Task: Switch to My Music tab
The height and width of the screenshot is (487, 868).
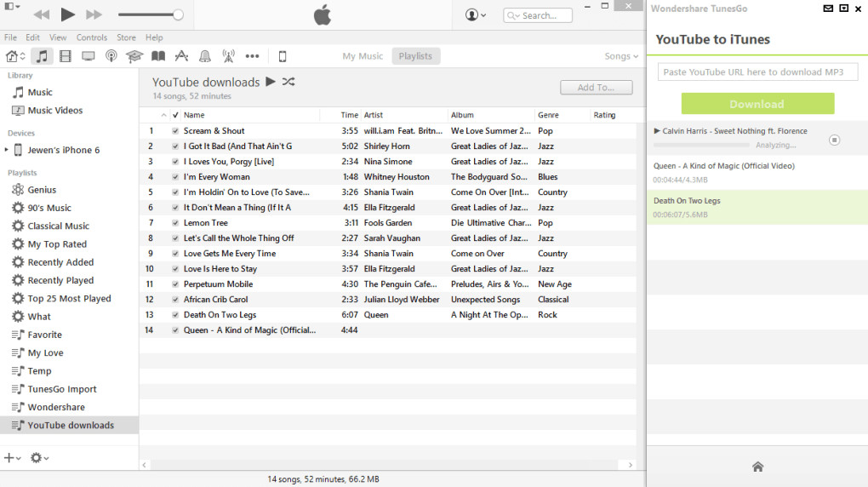Action: [x=363, y=56]
